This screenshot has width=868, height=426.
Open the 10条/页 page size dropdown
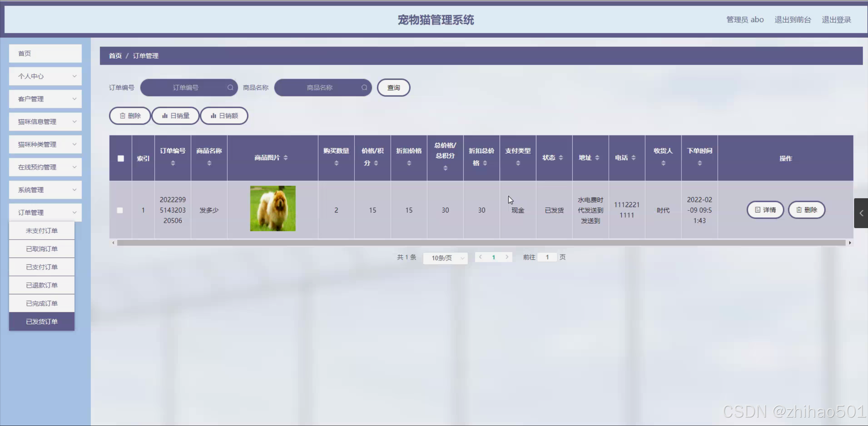click(x=445, y=258)
